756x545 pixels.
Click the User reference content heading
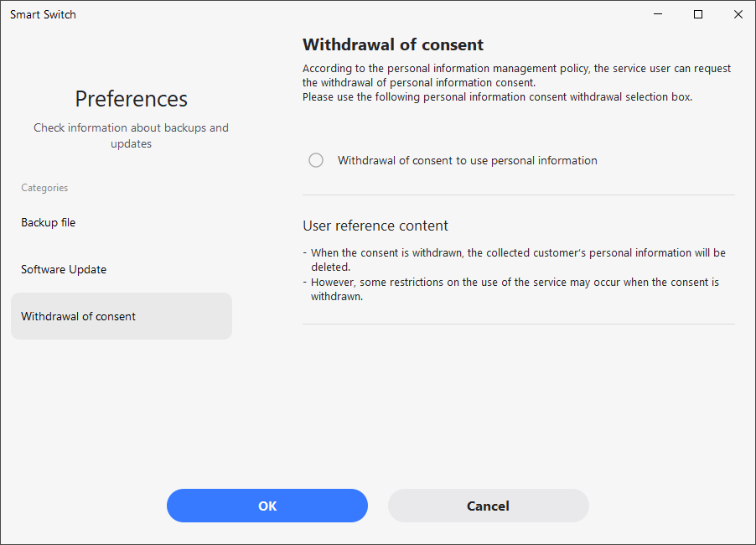point(375,226)
